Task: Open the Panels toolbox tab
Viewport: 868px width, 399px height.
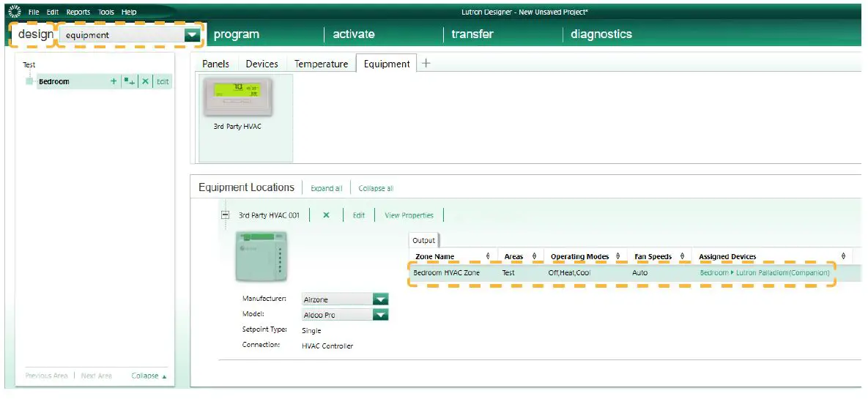Action: (215, 64)
